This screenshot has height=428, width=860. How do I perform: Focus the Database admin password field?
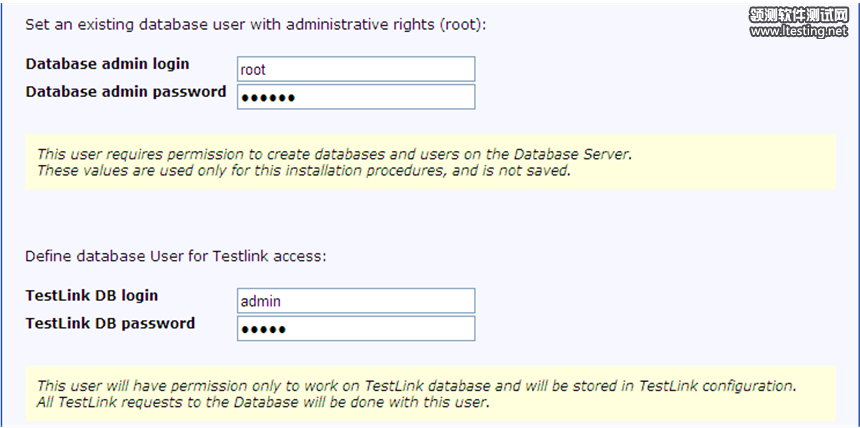[355, 96]
